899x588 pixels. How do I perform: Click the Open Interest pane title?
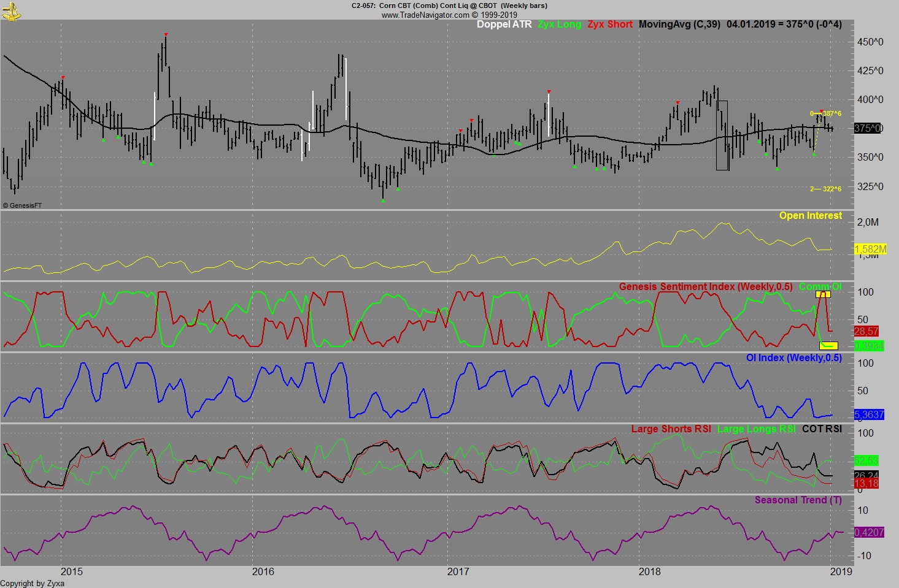point(810,216)
